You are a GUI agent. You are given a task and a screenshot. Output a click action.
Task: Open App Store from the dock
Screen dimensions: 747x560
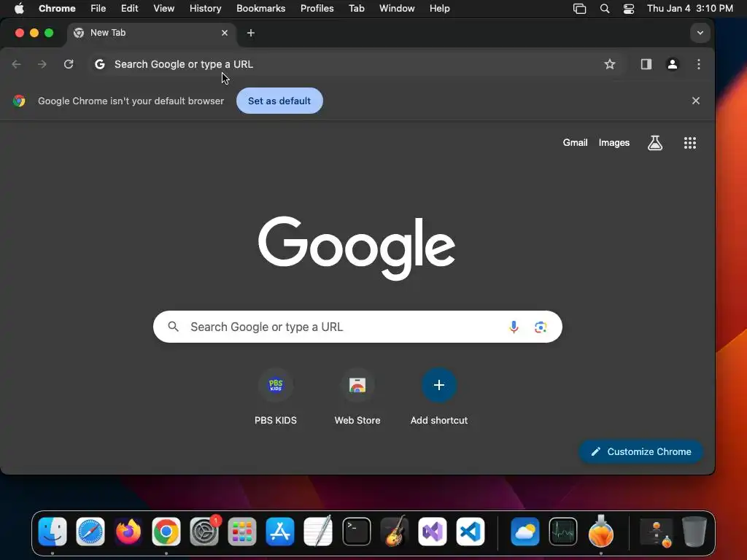pyautogui.click(x=280, y=532)
